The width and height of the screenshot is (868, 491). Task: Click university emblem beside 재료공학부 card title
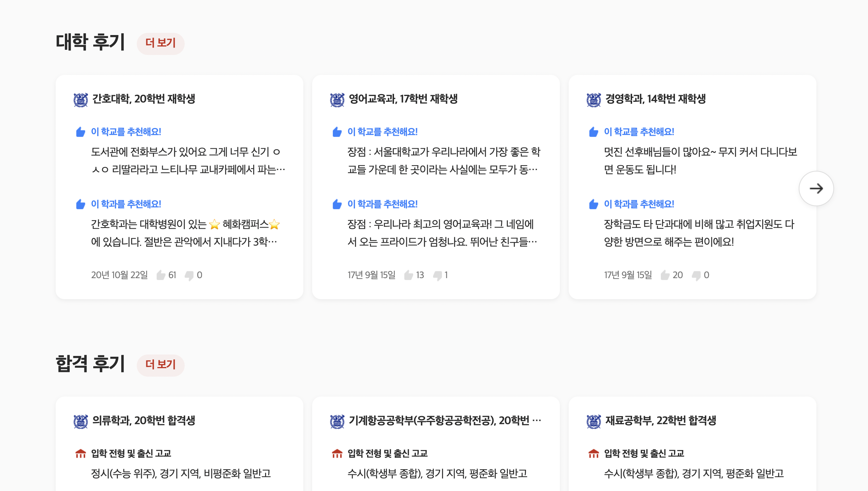click(594, 421)
